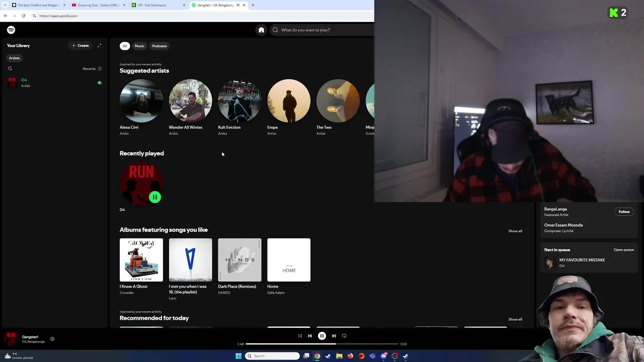
Task: Follow BangaLanga featured artist
Action: [624, 212]
